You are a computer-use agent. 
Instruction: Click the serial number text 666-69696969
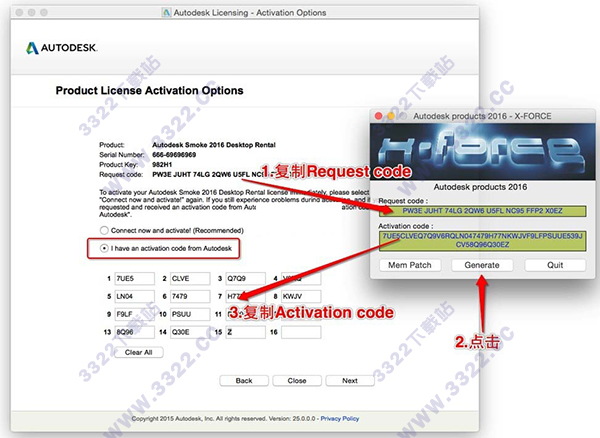[174, 155]
